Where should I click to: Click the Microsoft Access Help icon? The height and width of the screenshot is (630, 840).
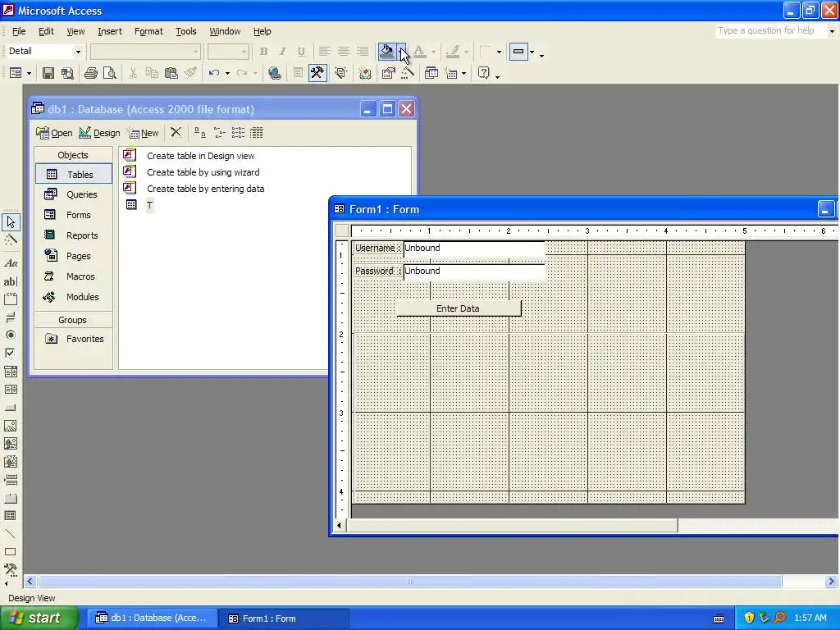pyautogui.click(x=484, y=73)
